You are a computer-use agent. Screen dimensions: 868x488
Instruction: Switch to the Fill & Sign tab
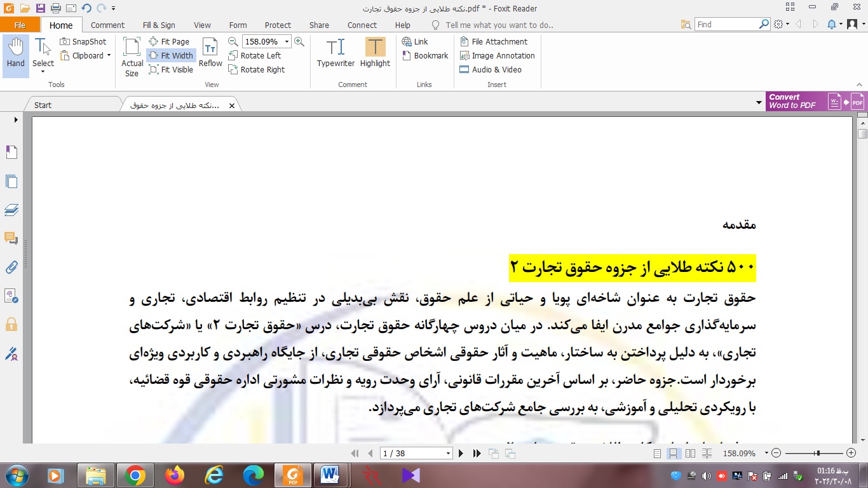159,25
